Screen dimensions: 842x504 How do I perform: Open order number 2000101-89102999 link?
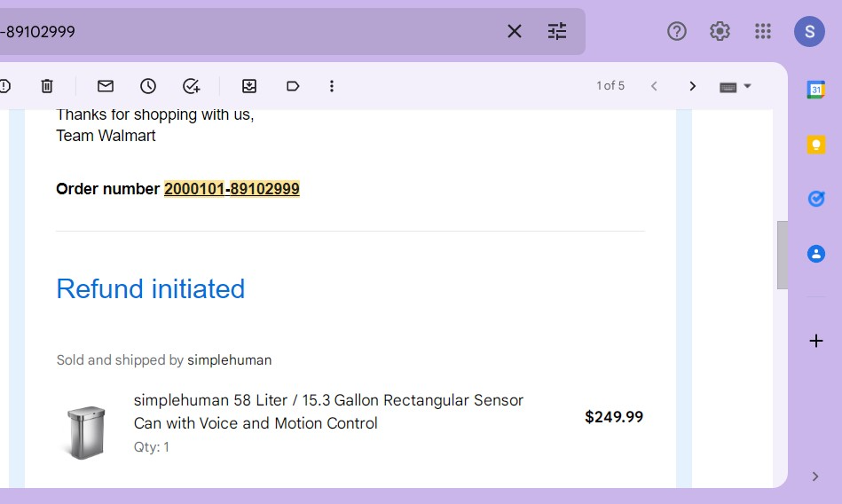(x=232, y=189)
